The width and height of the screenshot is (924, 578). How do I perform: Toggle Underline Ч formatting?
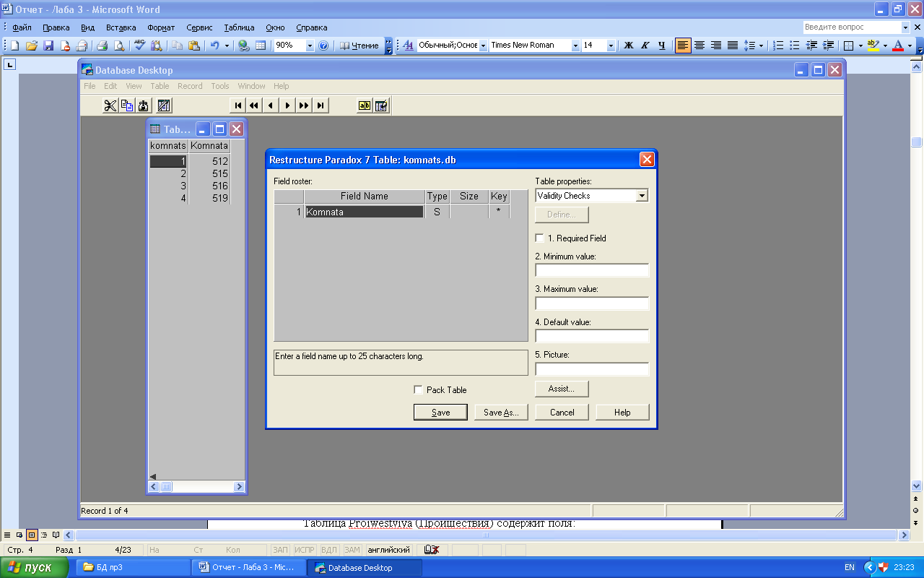[662, 46]
